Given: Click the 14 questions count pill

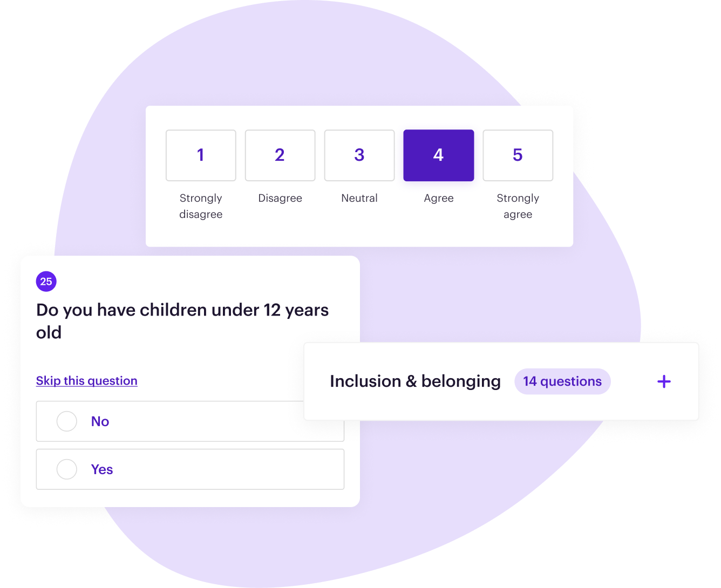Looking at the screenshot, I should (562, 381).
